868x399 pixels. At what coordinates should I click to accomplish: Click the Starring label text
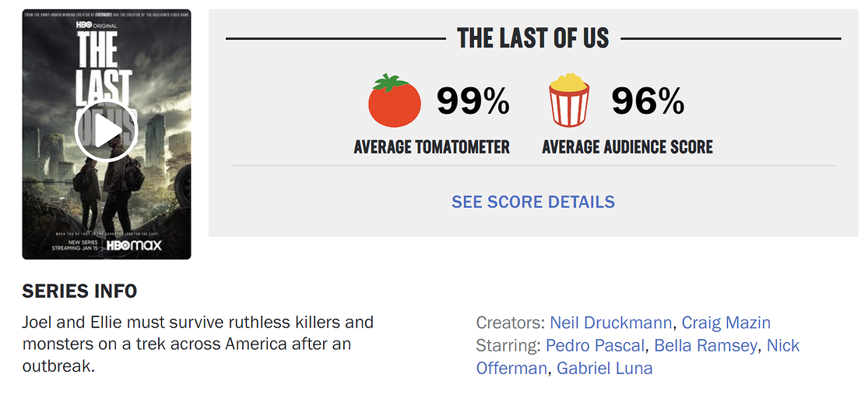(x=508, y=345)
